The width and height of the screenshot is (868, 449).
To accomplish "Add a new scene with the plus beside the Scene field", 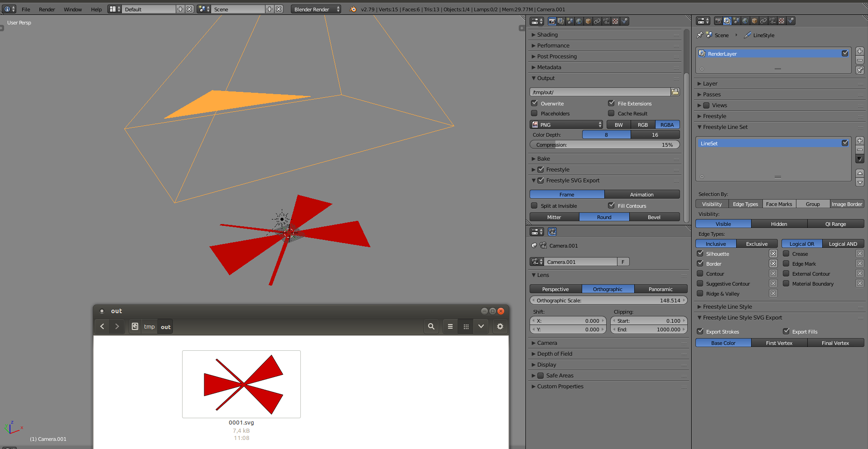I will 270,9.
